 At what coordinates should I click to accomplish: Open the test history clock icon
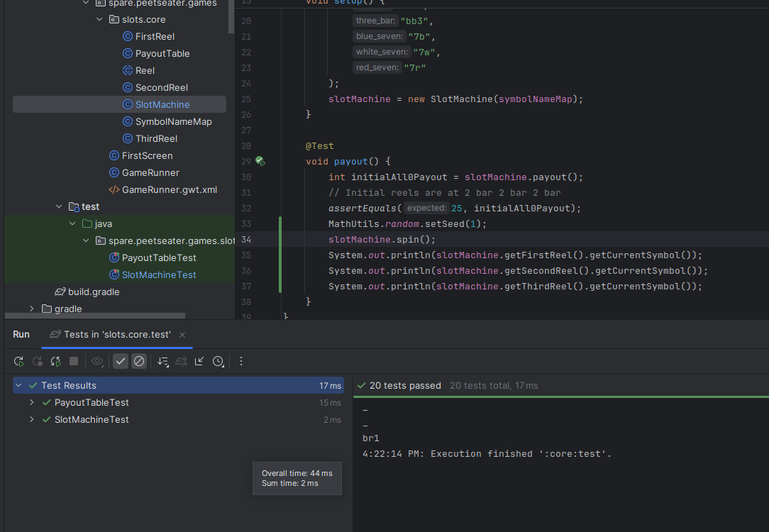point(218,362)
